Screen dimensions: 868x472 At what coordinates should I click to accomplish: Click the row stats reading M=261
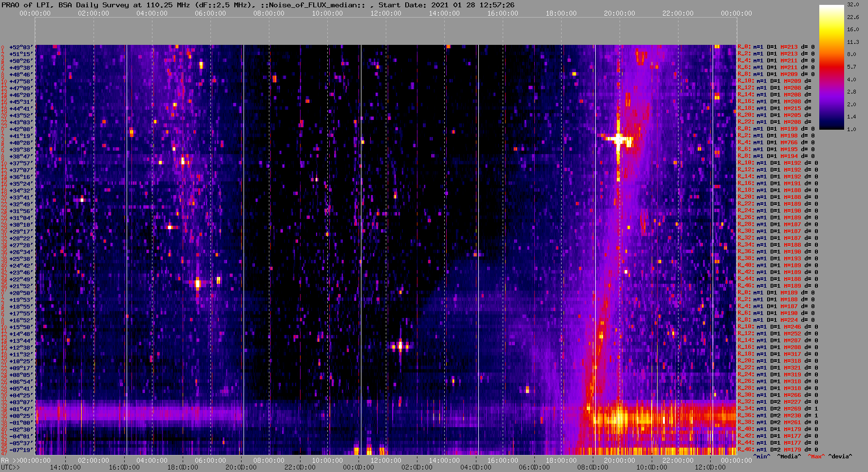click(777, 423)
